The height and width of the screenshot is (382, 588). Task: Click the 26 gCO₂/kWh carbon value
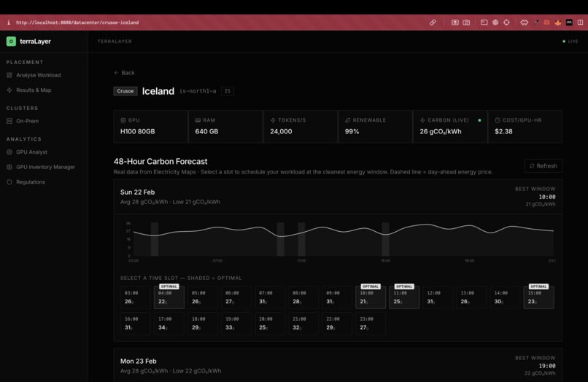pos(441,131)
